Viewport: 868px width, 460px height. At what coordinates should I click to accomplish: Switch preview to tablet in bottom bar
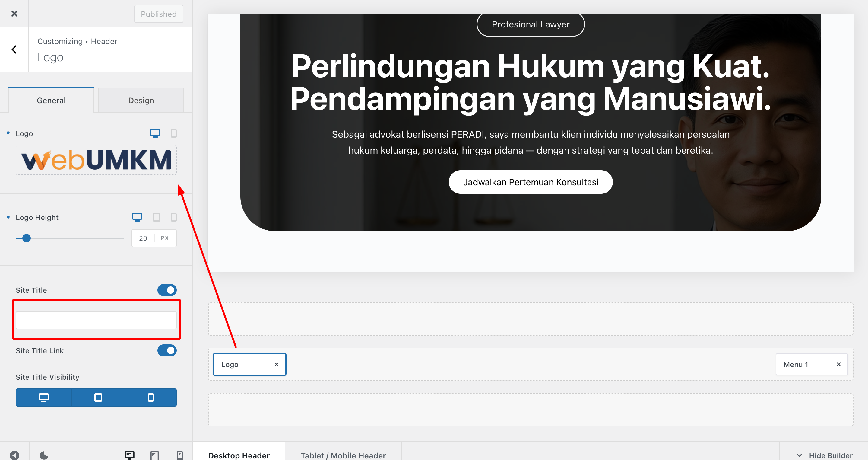click(155, 455)
